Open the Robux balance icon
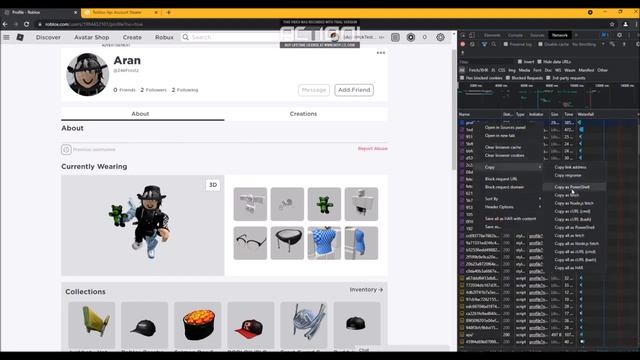 coord(411,38)
